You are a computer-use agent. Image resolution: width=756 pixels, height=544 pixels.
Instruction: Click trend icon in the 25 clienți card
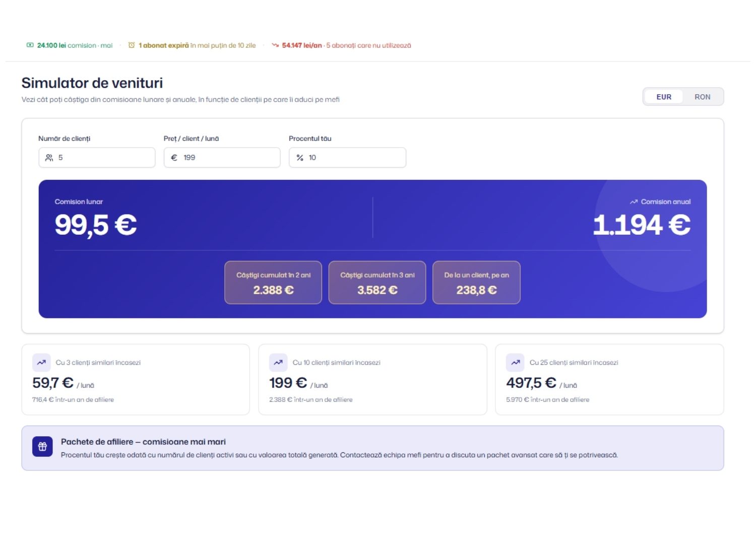point(515,362)
